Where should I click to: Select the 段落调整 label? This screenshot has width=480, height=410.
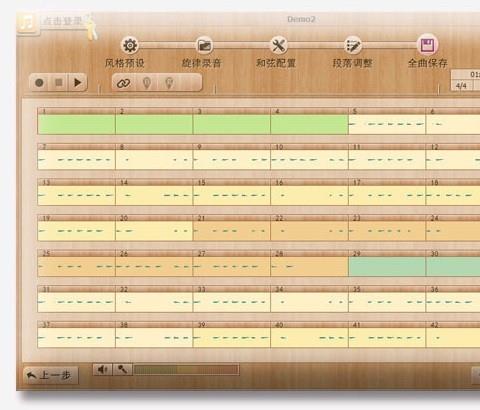click(352, 63)
